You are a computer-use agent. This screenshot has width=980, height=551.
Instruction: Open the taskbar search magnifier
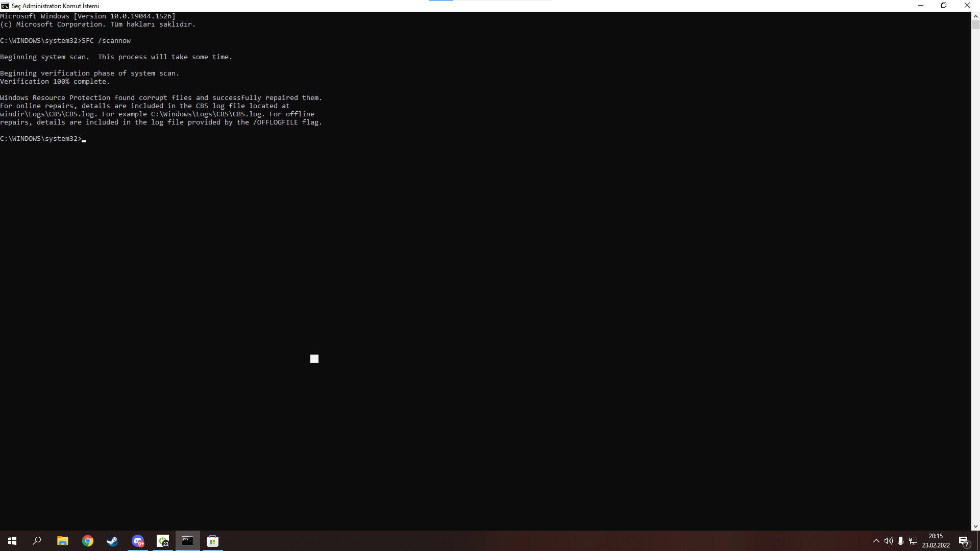coord(37,541)
